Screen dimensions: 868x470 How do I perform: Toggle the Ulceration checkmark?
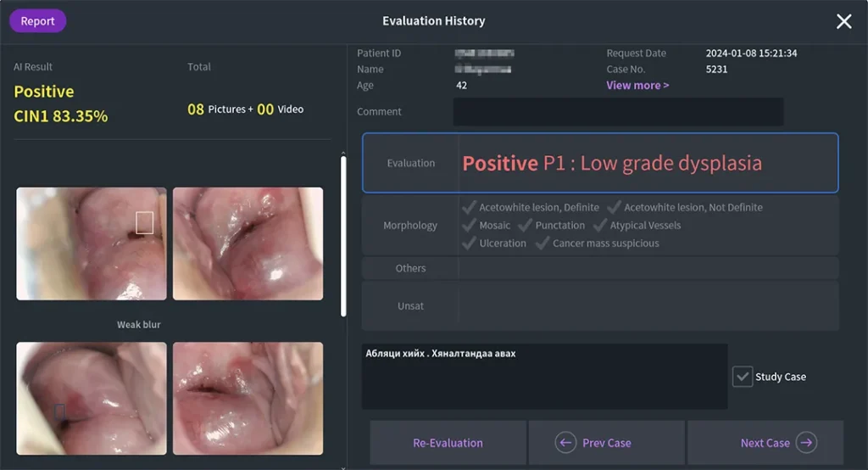(470, 243)
